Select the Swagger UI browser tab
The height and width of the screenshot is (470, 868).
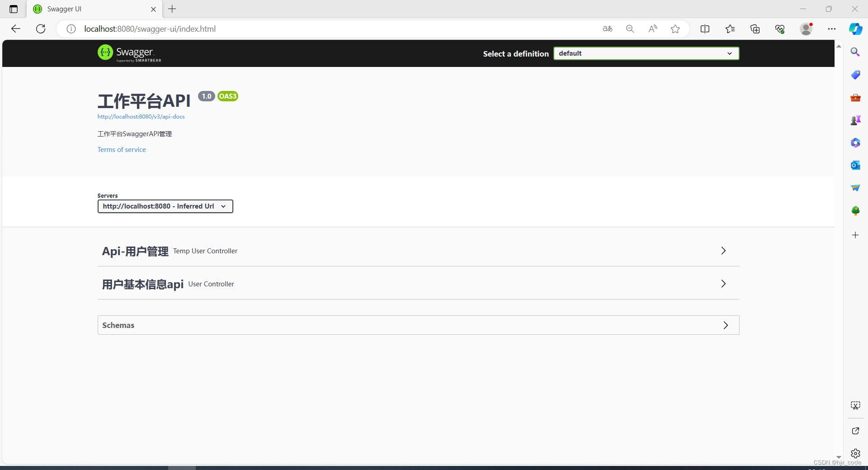(x=94, y=9)
